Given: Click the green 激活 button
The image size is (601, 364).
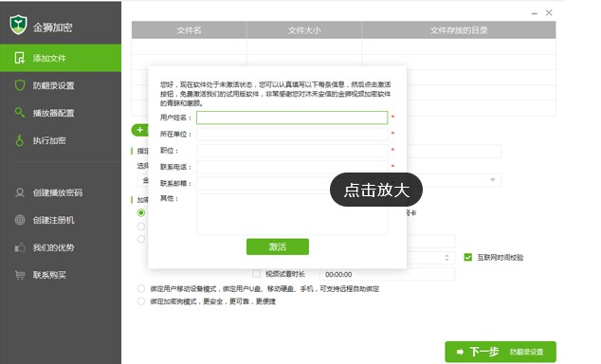Looking at the screenshot, I should (278, 246).
